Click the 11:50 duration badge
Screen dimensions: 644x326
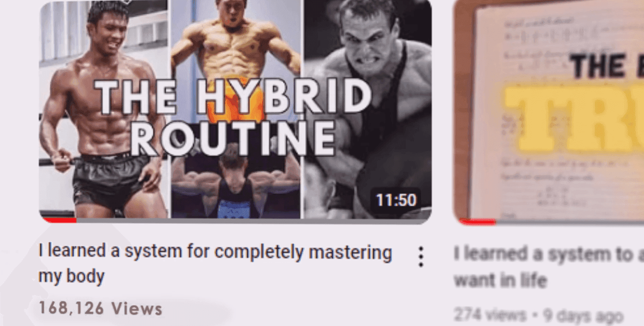pos(396,200)
